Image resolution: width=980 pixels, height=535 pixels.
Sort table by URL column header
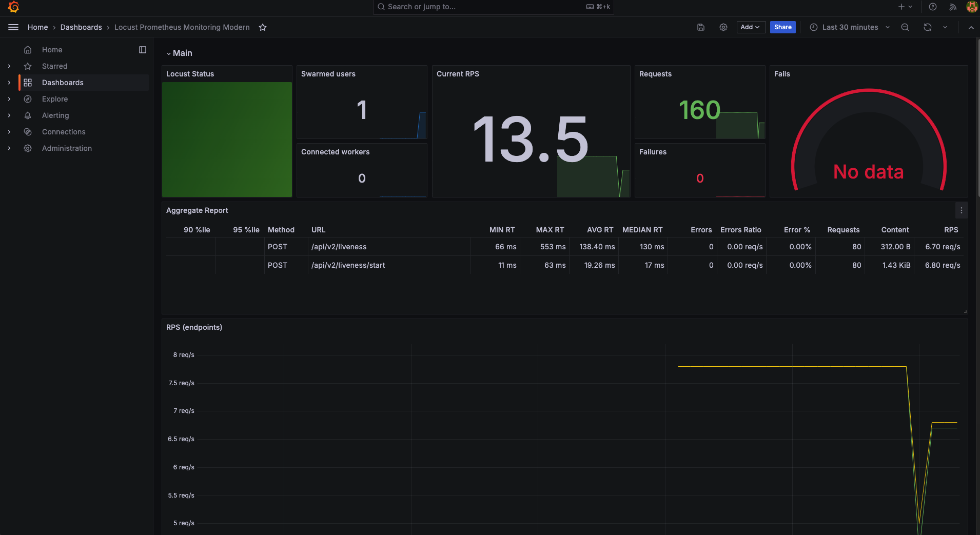coord(319,230)
